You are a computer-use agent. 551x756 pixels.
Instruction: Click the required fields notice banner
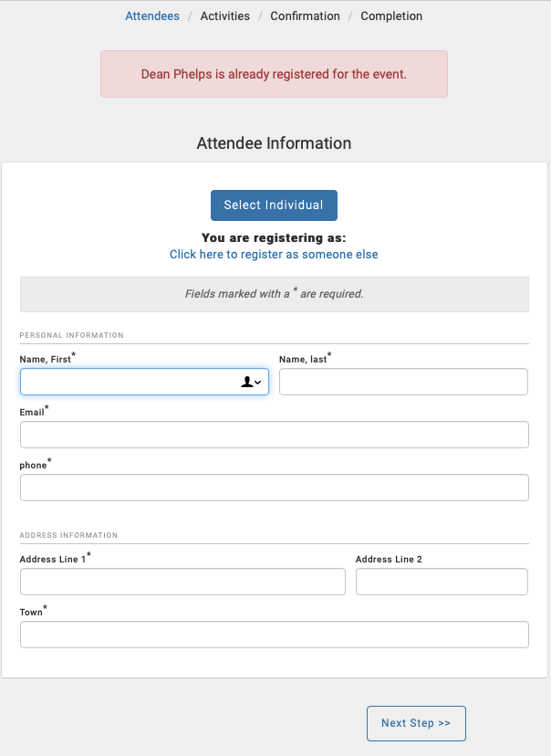(274, 293)
